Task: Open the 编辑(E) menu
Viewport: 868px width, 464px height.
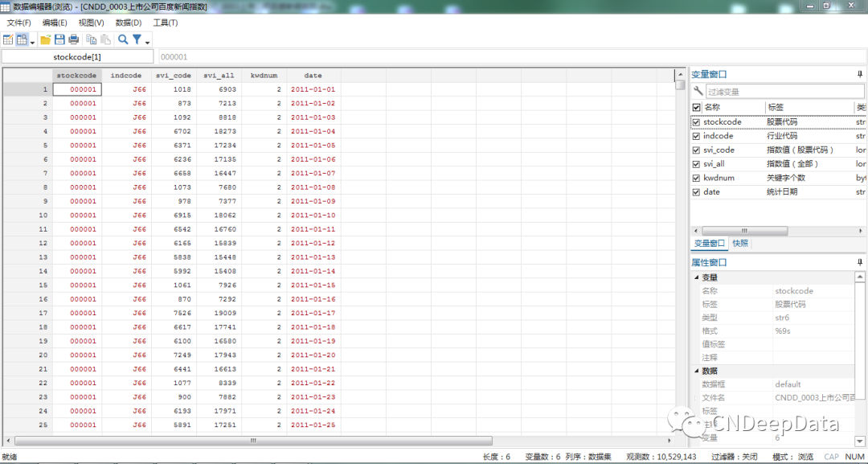Action: coord(55,23)
